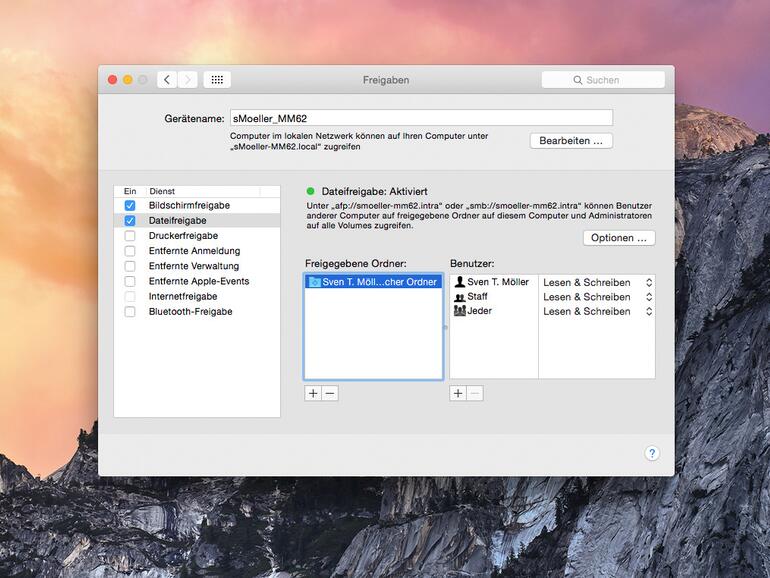Disable Bildschirmfreigabe checkbox
This screenshot has height=578, width=770.
[x=130, y=205]
